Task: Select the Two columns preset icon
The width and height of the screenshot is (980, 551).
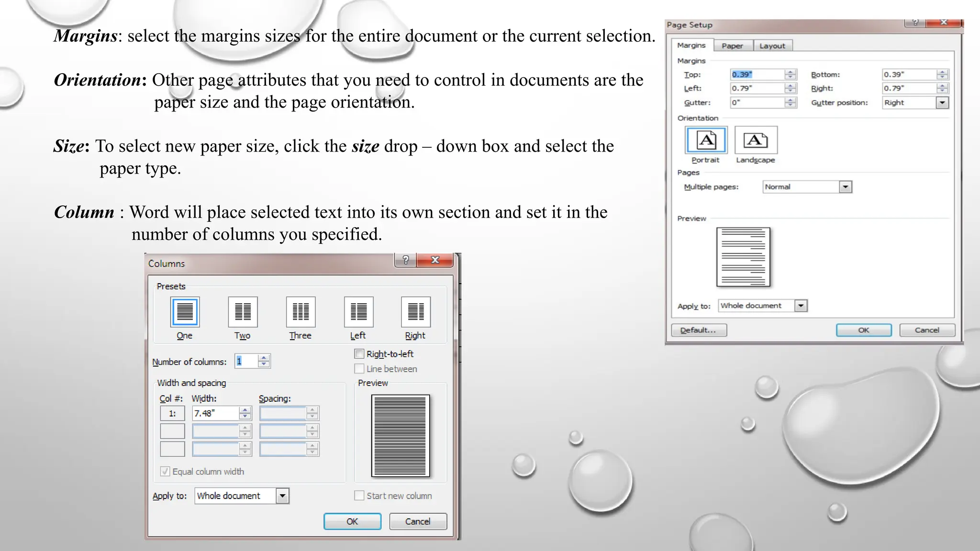Action: point(243,312)
